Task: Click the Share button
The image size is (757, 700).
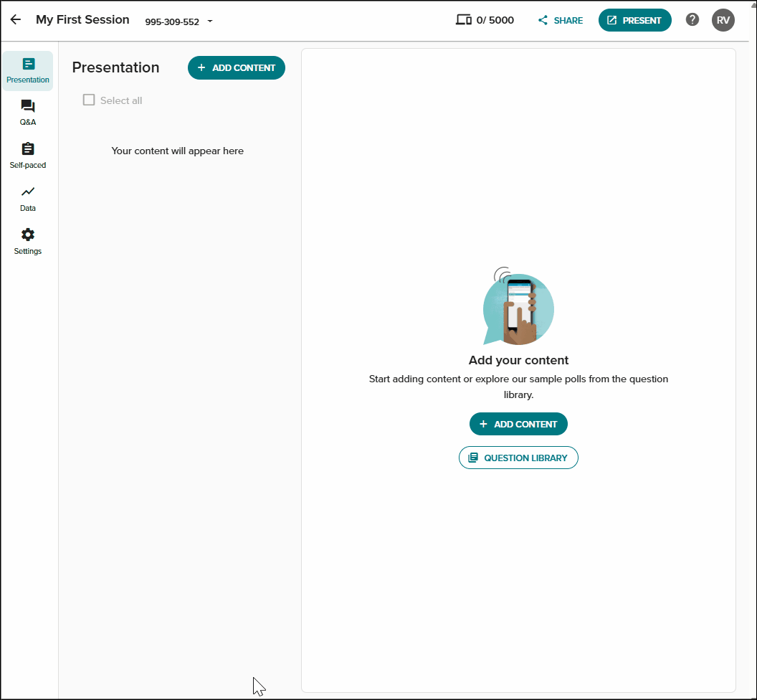Action: 560,20
